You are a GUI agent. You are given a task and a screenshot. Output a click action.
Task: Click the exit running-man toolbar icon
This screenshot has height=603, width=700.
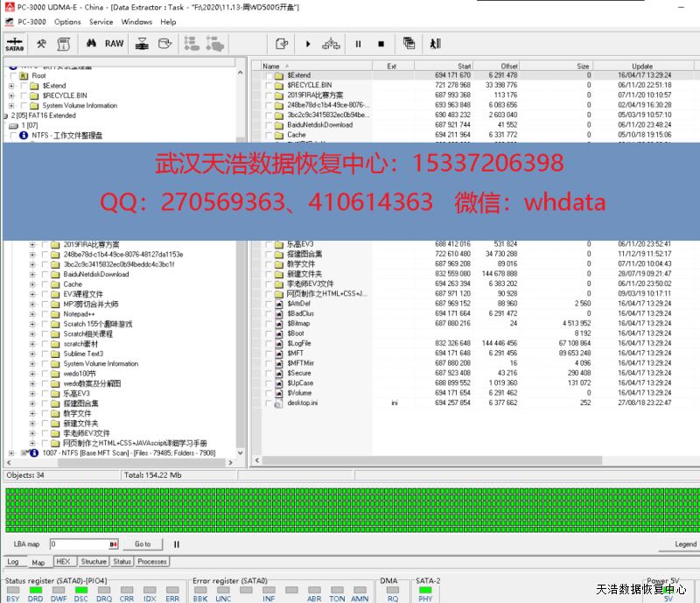(435, 44)
